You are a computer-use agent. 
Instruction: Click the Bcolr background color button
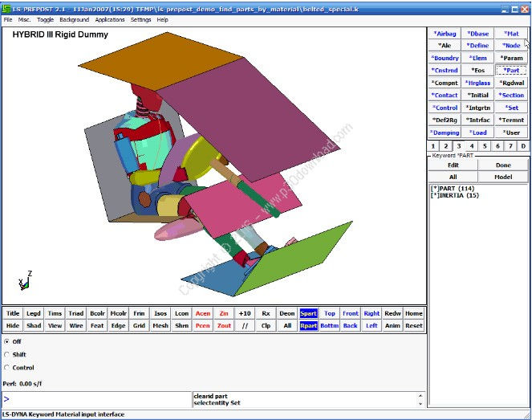[x=97, y=313]
